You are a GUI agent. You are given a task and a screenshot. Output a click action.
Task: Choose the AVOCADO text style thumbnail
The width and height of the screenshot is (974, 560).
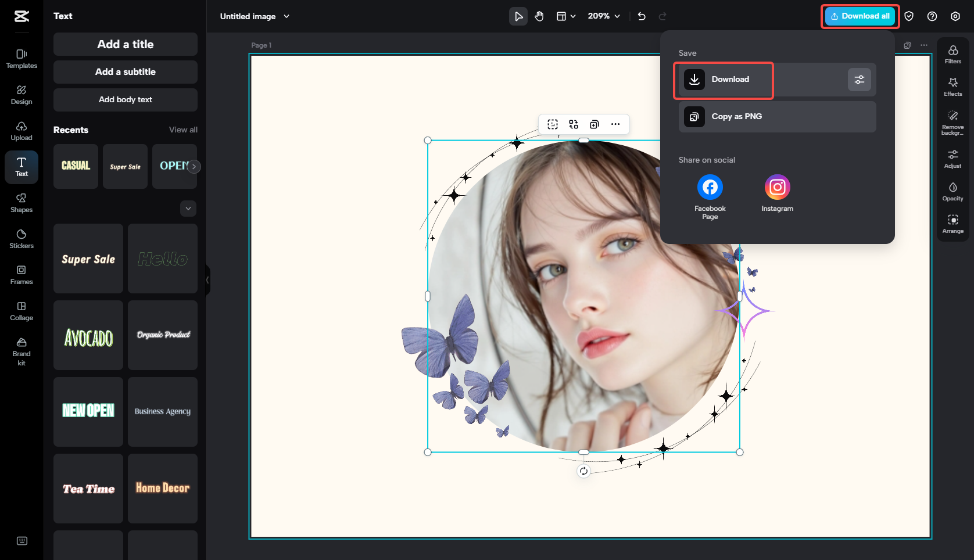pyautogui.click(x=88, y=335)
